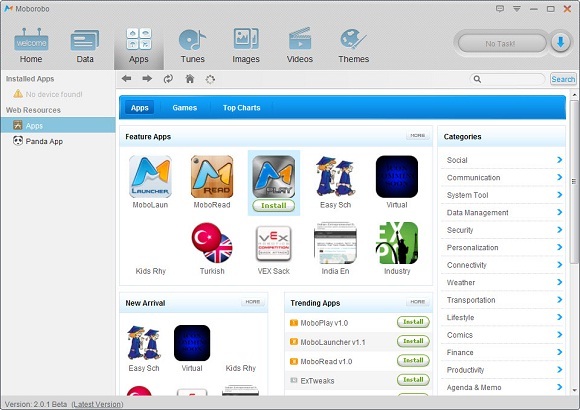
Task: Open the Turkish dictionary app icon
Action: pyautogui.click(x=212, y=243)
